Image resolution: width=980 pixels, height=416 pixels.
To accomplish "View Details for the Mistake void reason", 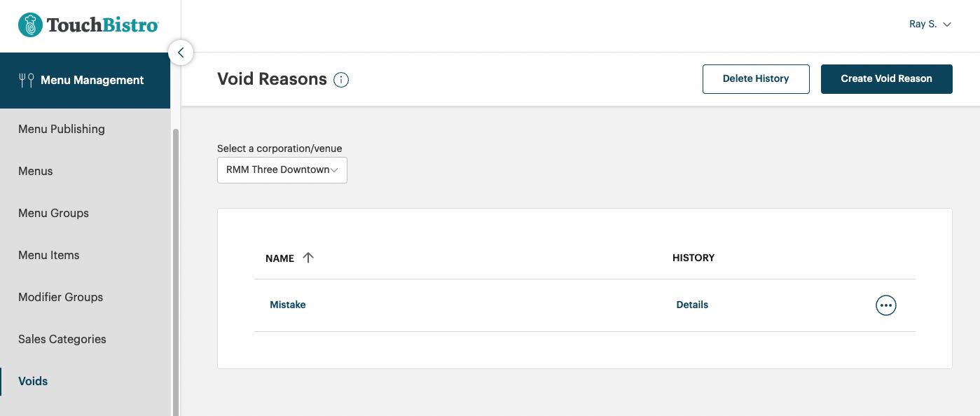I will [x=691, y=305].
